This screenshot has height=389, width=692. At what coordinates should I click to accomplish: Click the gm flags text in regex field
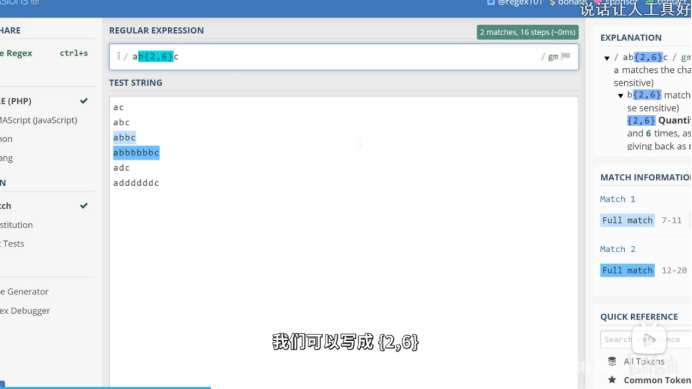(553, 57)
